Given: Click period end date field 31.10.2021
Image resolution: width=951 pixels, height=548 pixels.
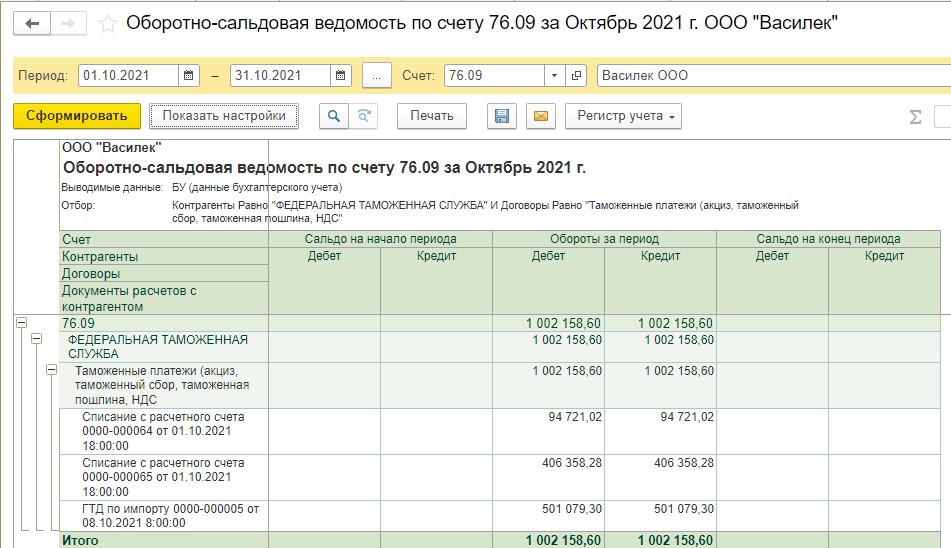Looking at the screenshot, I should point(280,76).
